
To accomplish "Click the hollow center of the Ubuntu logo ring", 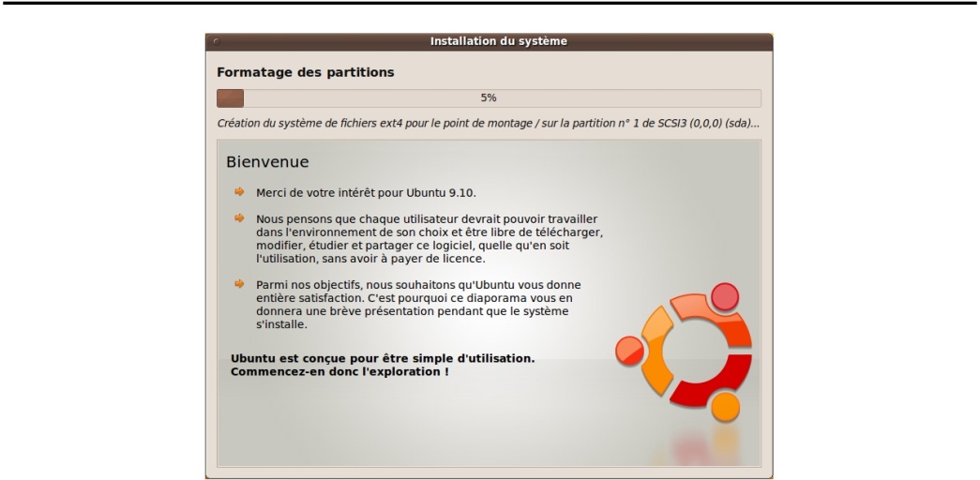I will pyautogui.click(x=693, y=352).
